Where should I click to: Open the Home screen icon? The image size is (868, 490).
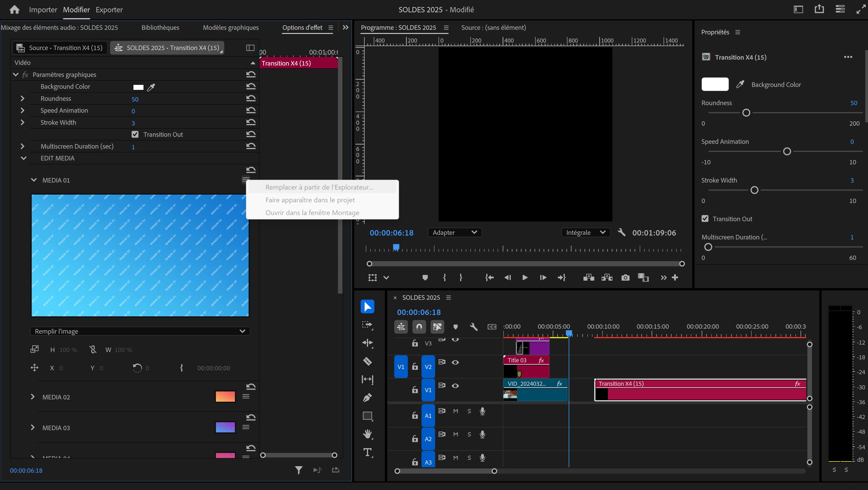tap(14, 9)
